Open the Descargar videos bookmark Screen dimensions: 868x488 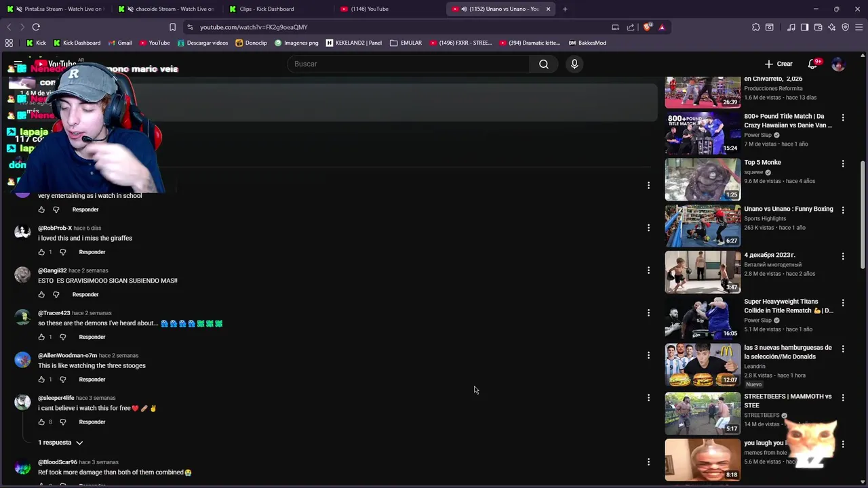203,43
